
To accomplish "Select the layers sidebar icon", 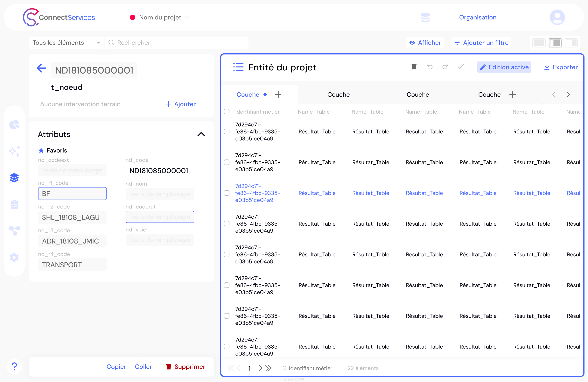I will click(14, 177).
